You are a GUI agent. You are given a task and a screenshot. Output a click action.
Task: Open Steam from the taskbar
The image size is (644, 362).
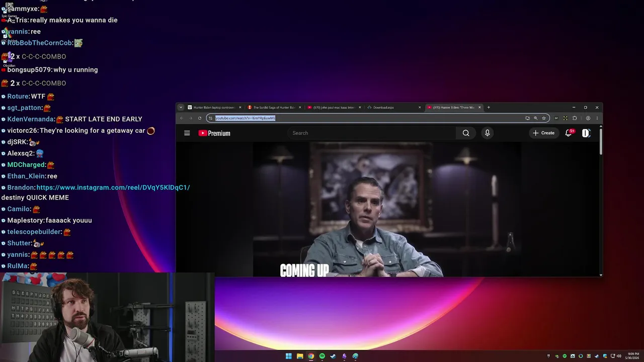point(333,356)
